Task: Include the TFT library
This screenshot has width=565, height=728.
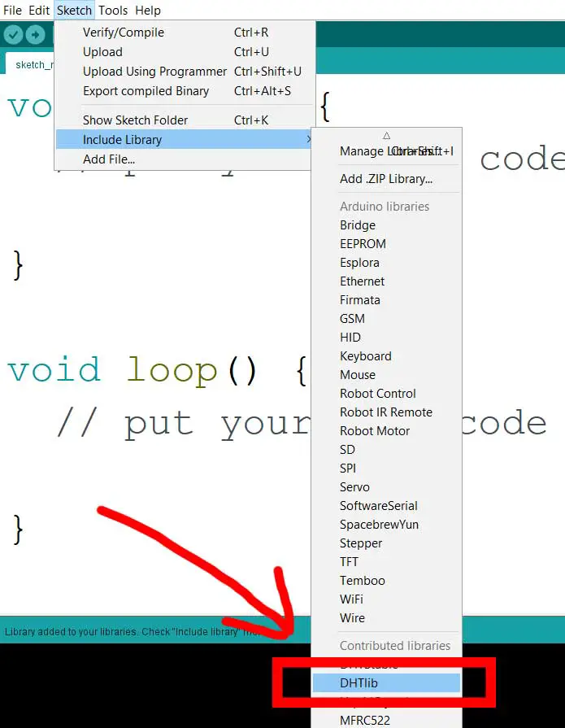Action: [x=386, y=562]
